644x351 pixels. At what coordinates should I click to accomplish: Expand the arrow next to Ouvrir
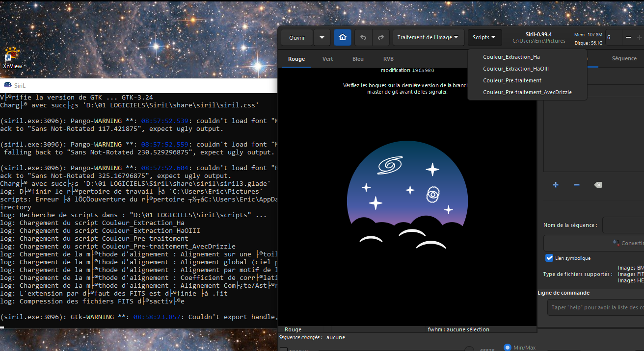(x=322, y=37)
